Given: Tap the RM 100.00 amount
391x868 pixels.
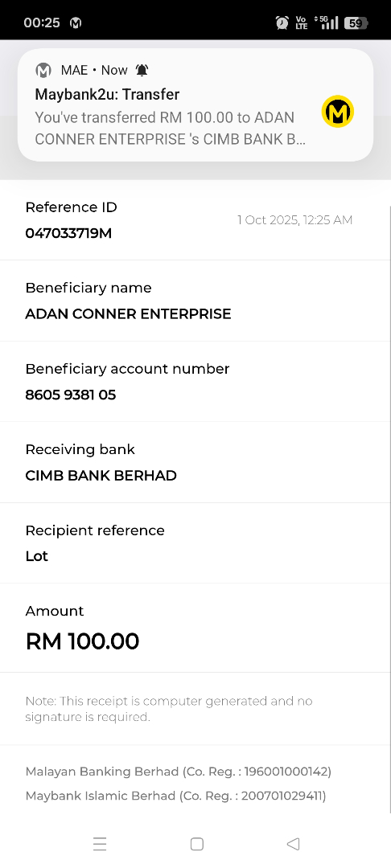Looking at the screenshot, I should (83, 641).
